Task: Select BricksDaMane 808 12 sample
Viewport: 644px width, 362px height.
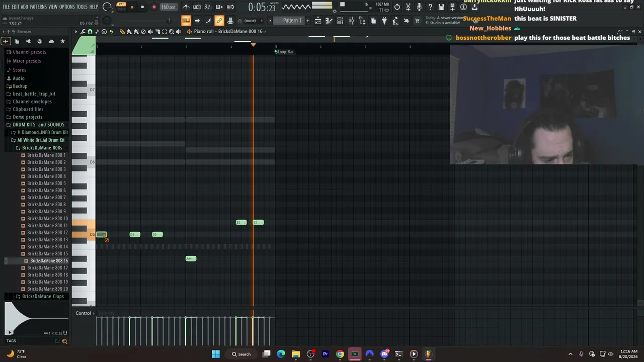Action: coord(47,233)
